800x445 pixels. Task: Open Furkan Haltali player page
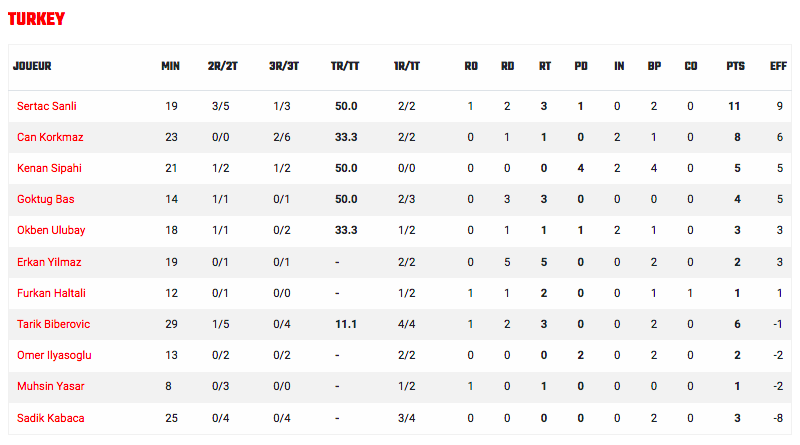tap(52, 293)
